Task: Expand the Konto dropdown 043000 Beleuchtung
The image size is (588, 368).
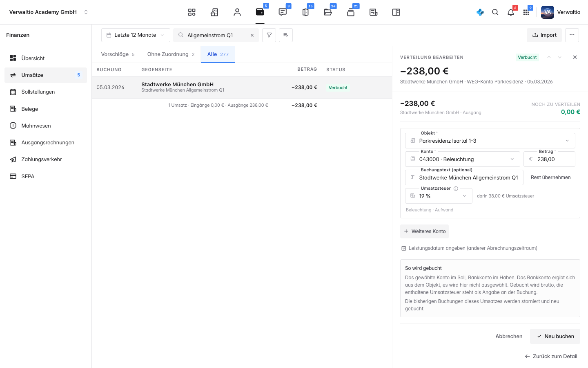Action: tap(463, 159)
